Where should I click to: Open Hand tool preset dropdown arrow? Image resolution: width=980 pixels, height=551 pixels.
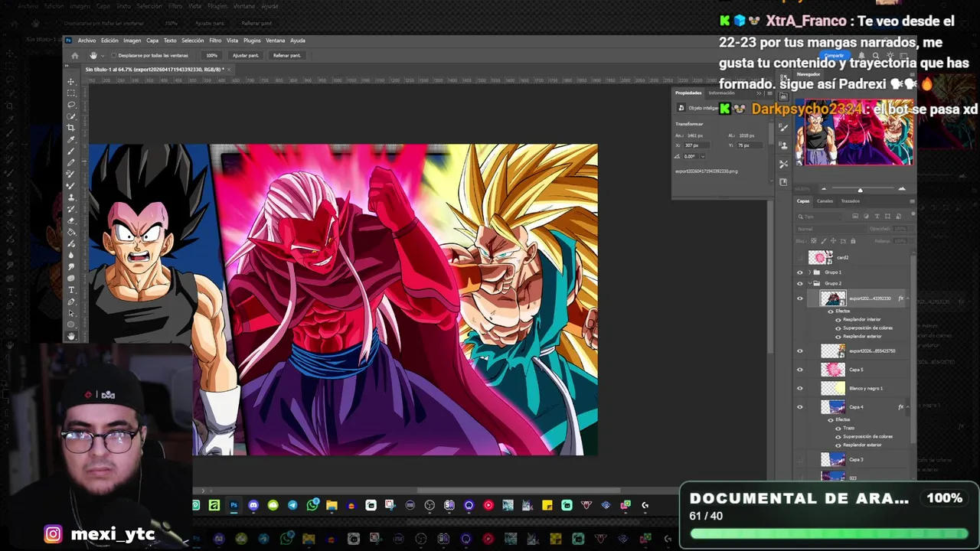103,55
